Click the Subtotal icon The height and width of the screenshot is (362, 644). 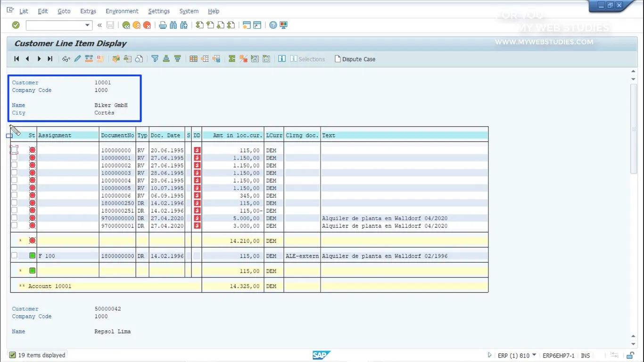click(x=243, y=59)
